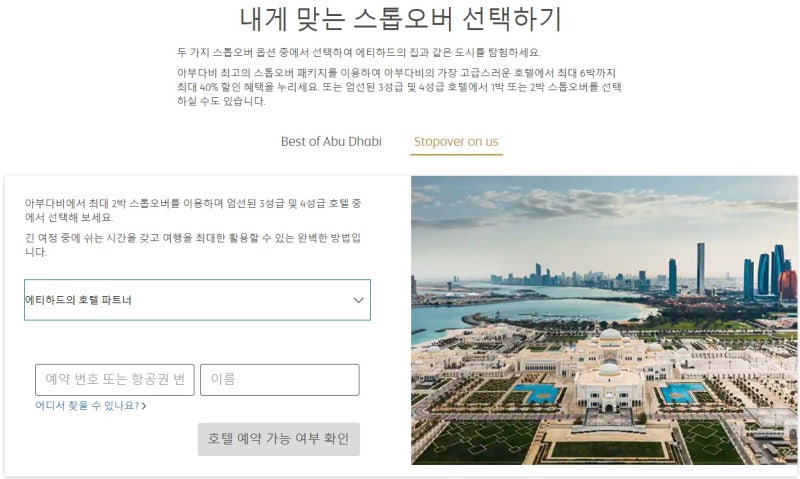Viewport: 800px width, 479px height.
Task: Focus the 예약 번호 또는 항공권 번호 field
Action: (x=115, y=380)
